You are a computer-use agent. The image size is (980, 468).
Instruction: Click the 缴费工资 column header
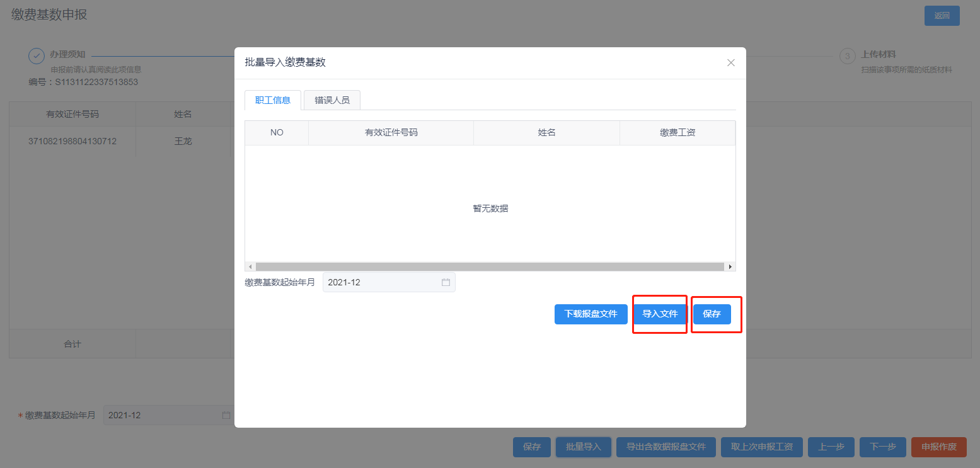[677, 133]
